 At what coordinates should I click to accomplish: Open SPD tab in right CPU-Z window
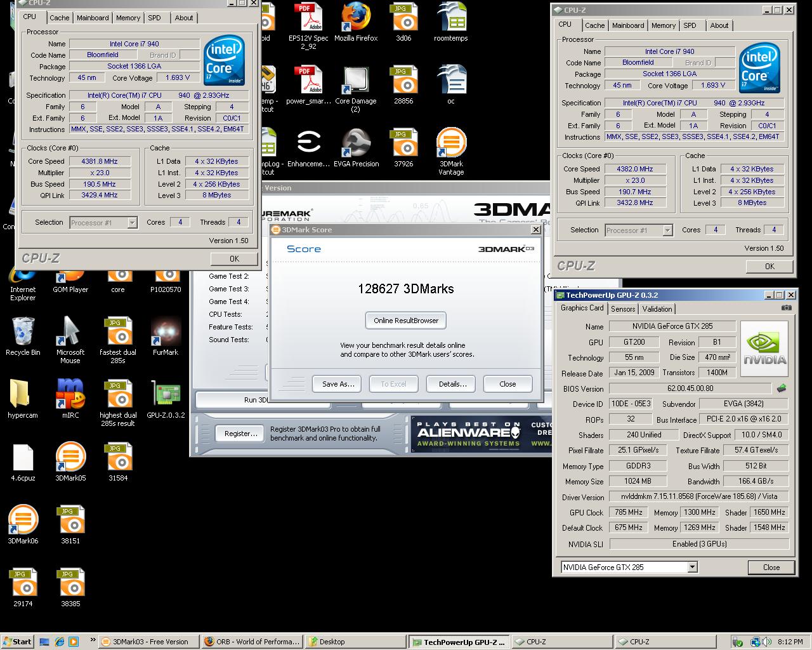[x=690, y=25]
